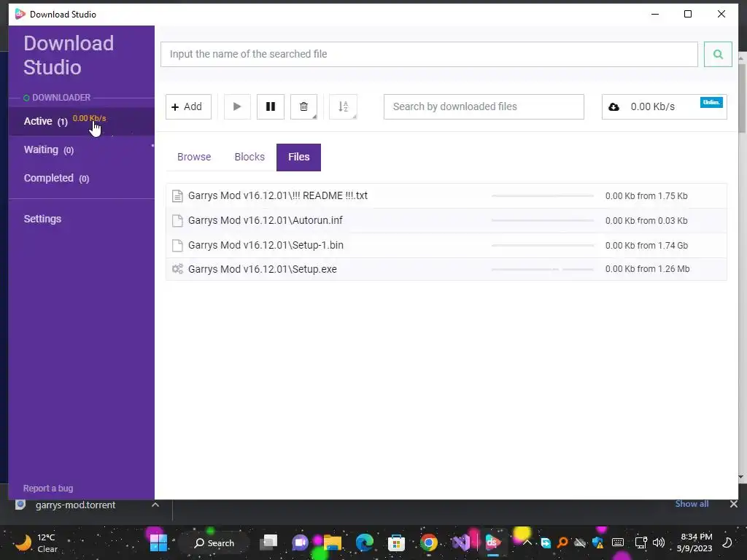Click the pause toolbar button
The width and height of the screenshot is (747, 560).
coord(270,106)
